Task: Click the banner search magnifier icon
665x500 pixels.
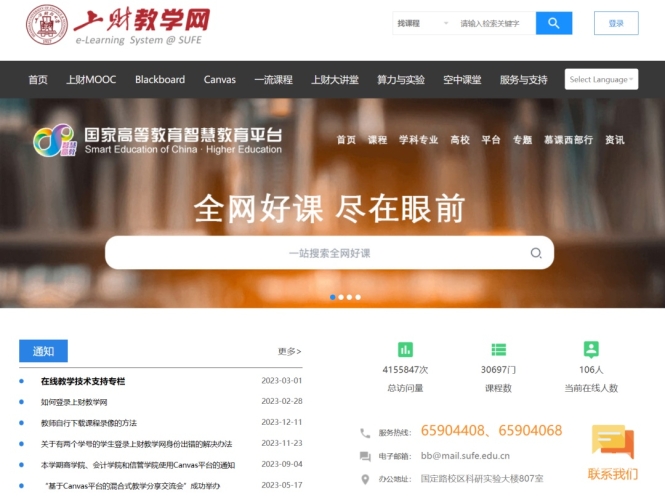Action: tap(536, 253)
